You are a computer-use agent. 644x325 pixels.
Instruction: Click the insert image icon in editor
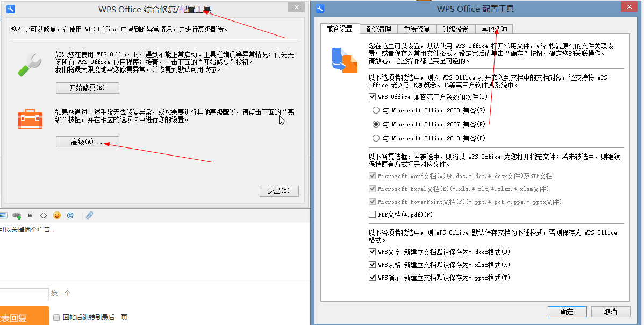3,215
